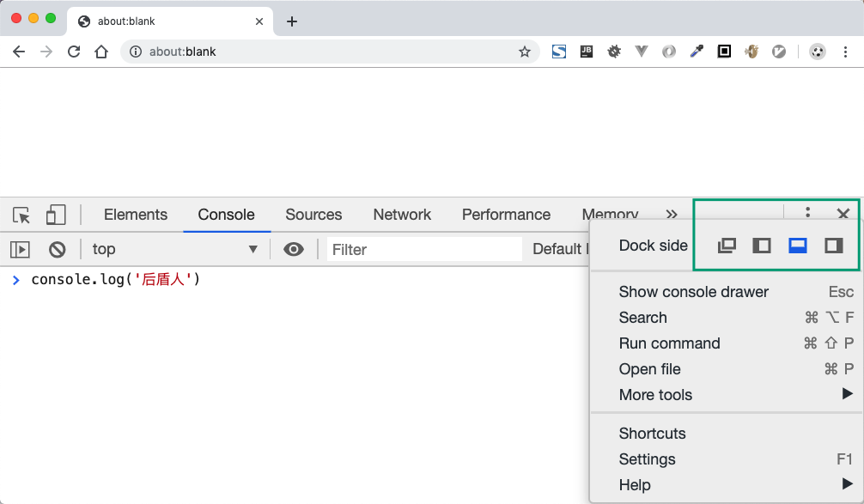This screenshot has width=864, height=504.
Task: Click Shortcuts in the DevTools menu
Action: click(652, 434)
